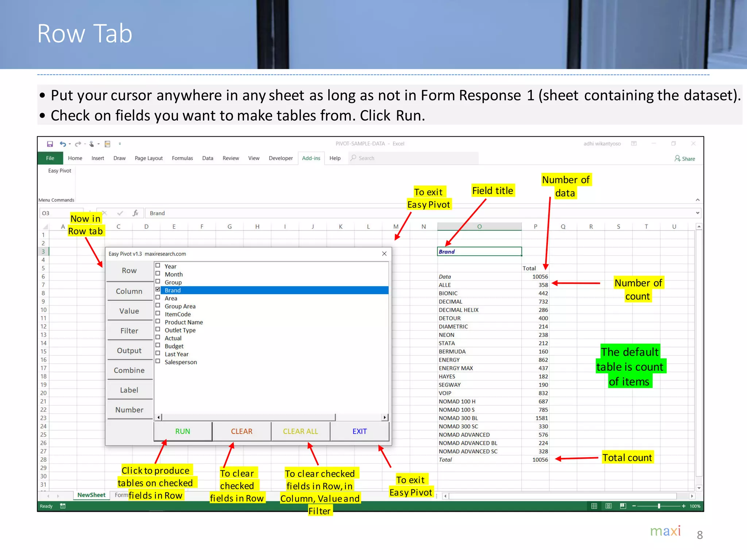Click the Undo arrow icon

pyautogui.click(x=63, y=144)
